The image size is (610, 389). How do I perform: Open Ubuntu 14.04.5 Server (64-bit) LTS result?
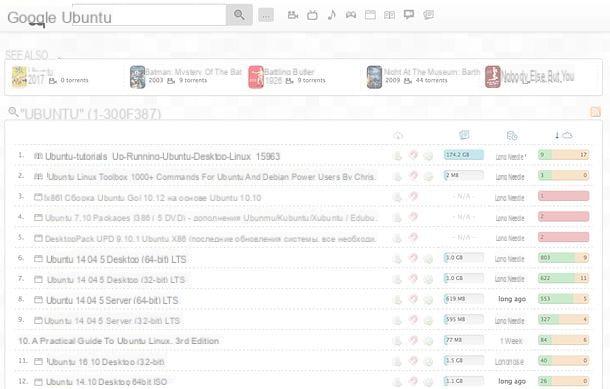(x=112, y=300)
